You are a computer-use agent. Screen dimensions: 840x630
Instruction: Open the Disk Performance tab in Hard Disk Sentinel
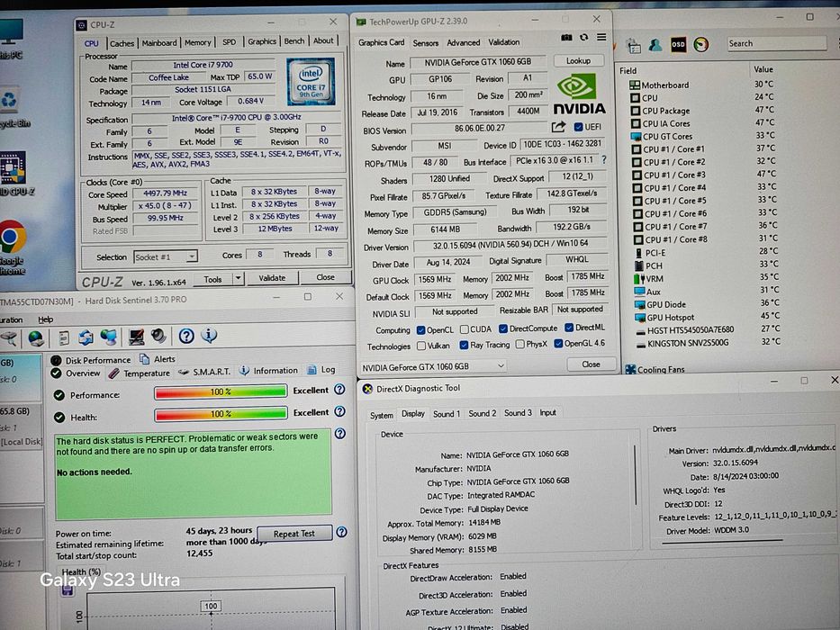click(x=91, y=360)
